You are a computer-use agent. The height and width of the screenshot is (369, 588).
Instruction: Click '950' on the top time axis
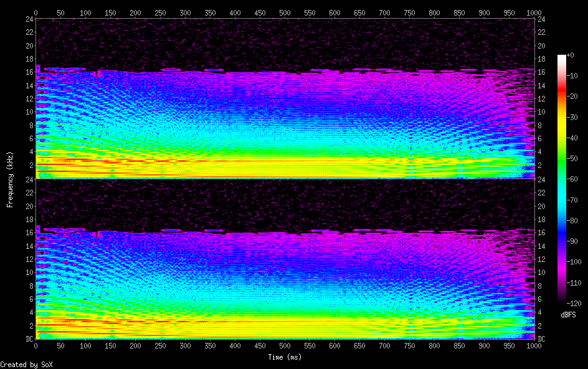(509, 12)
